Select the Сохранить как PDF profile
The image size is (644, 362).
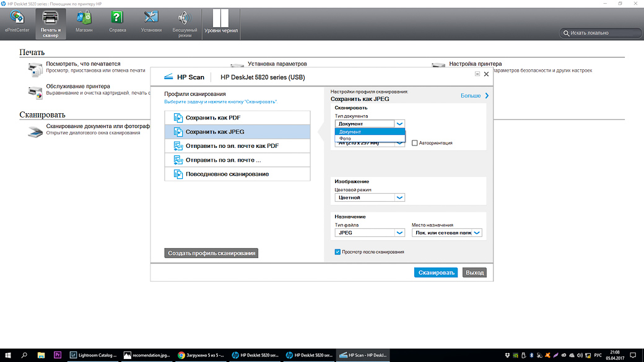pyautogui.click(x=237, y=118)
